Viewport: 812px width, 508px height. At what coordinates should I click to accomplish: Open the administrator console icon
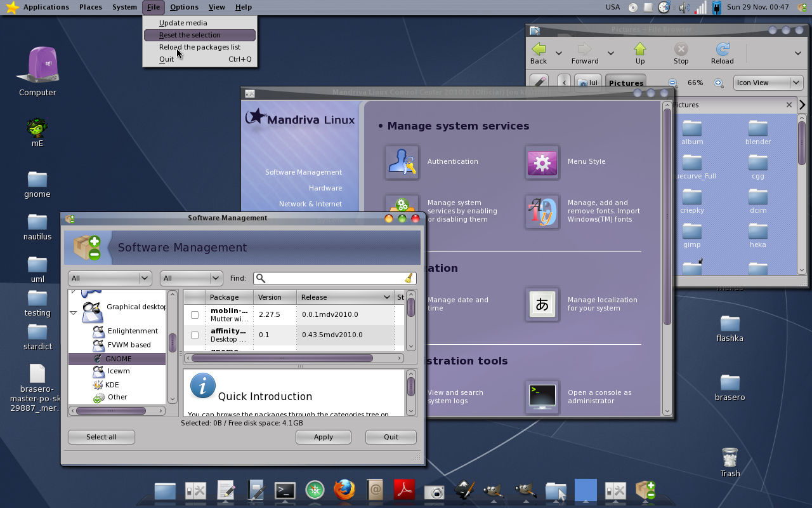[542, 397]
